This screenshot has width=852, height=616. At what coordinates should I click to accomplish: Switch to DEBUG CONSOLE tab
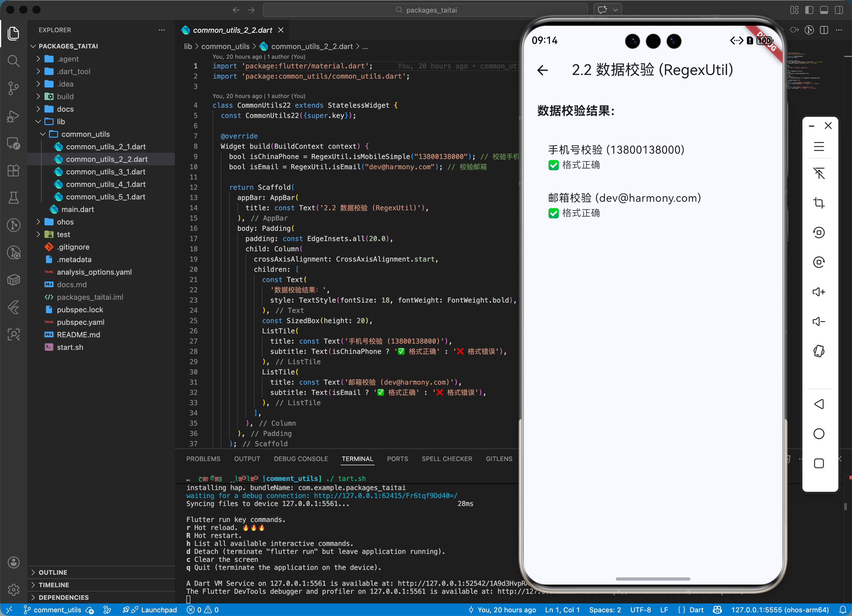click(301, 459)
